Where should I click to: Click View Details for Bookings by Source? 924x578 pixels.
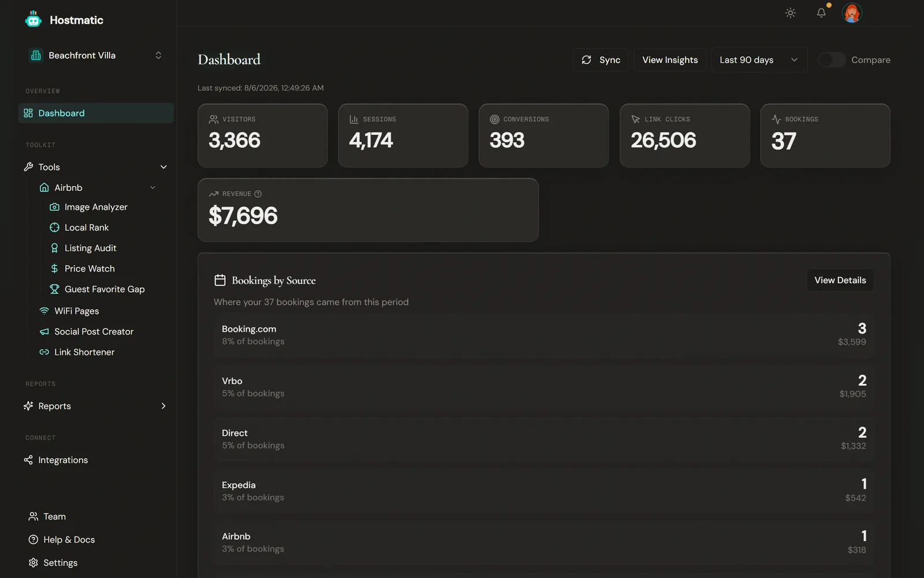(840, 280)
